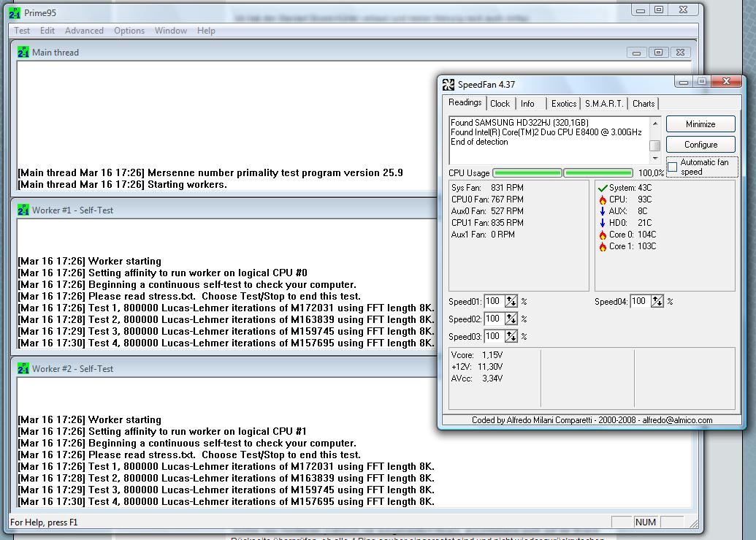Screen dimensions: 756x540
Task: Click the blue down arrow beside HD0 21C
Action: click(x=602, y=223)
